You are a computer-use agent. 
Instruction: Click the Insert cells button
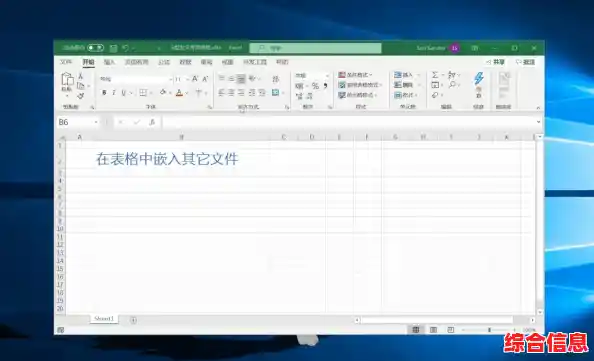[404, 75]
